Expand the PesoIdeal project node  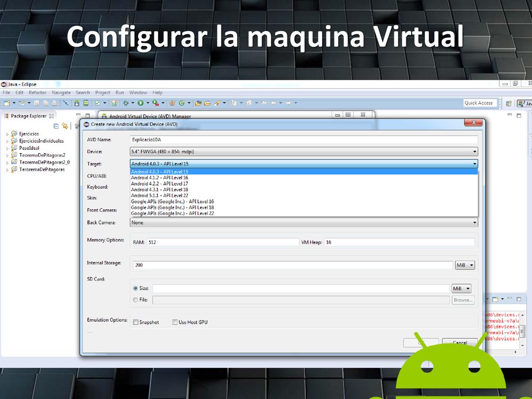7,149
